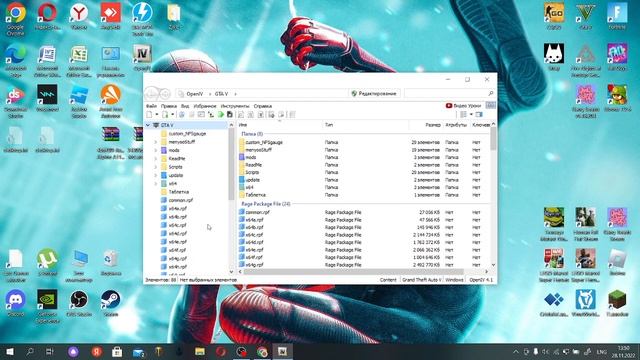Toggle the Редактирование edit mode button

pos(374,93)
